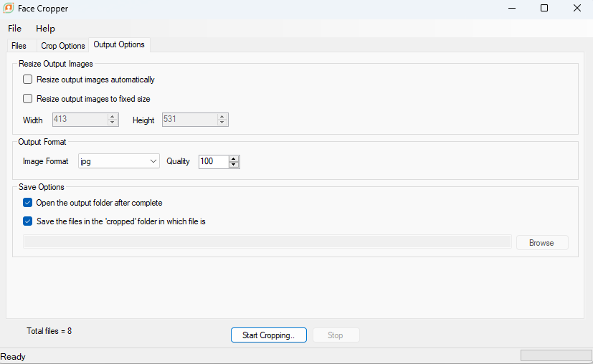The height and width of the screenshot is (364, 593).
Task: Click the output folder path field
Action: [x=267, y=241]
